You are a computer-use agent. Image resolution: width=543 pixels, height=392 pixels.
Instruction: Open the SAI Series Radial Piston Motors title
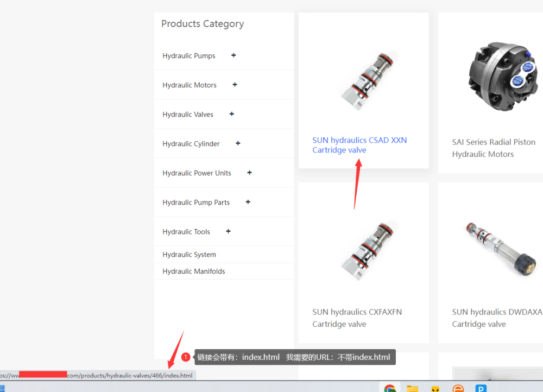click(x=494, y=148)
